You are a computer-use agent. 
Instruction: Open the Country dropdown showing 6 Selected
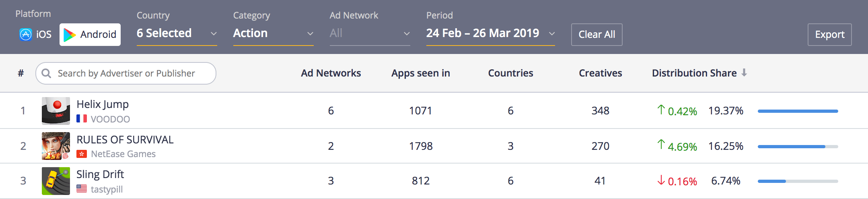pyautogui.click(x=177, y=33)
